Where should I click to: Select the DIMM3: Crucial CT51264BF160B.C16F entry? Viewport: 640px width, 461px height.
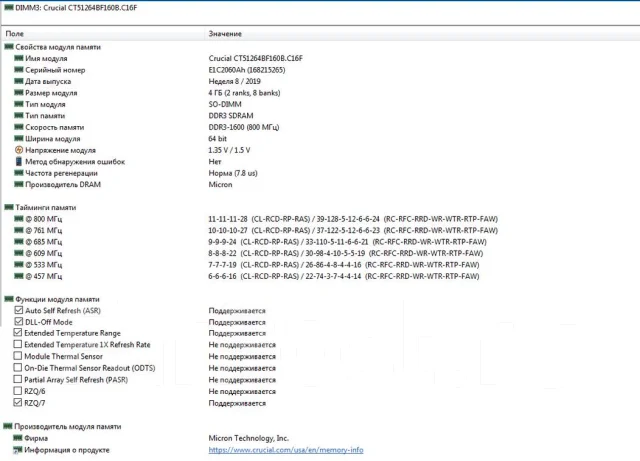[x=76, y=8]
